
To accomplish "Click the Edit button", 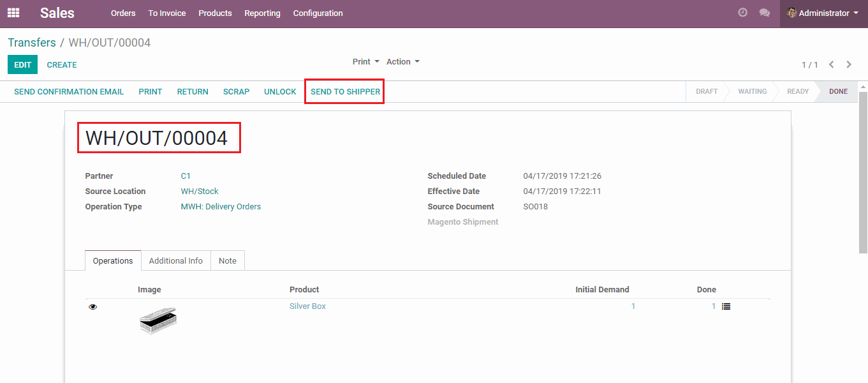I will 22,64.
